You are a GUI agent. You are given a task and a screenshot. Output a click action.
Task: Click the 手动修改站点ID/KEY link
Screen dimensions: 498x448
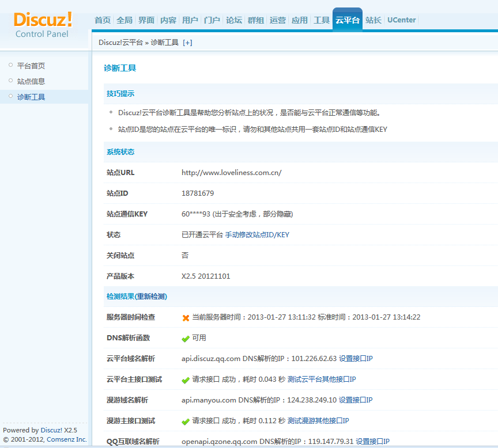tap(257, 235)
